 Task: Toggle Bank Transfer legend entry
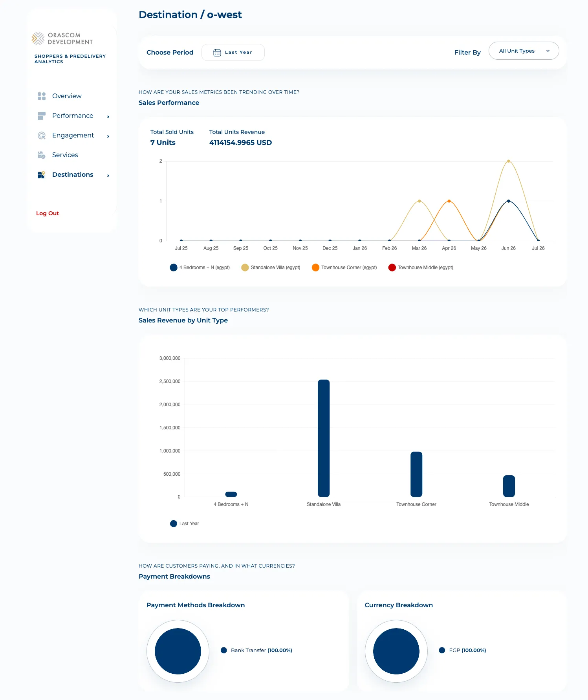[256, 651]
